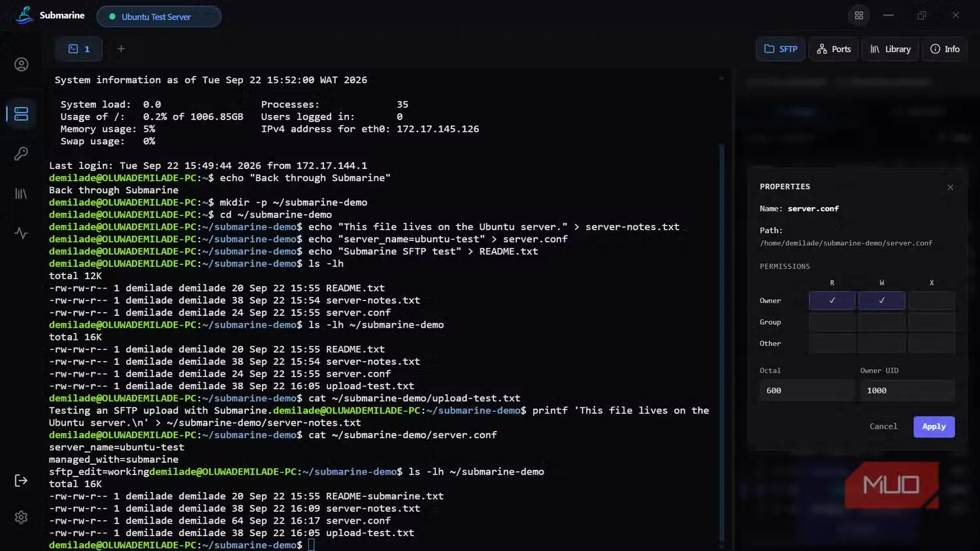
Task: Click the 'server_name=ubuntu-test' output line
Action: (116, 447)
